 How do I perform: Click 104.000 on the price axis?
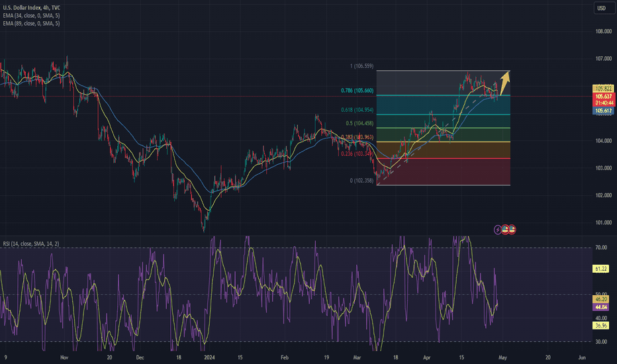(603, 141)
